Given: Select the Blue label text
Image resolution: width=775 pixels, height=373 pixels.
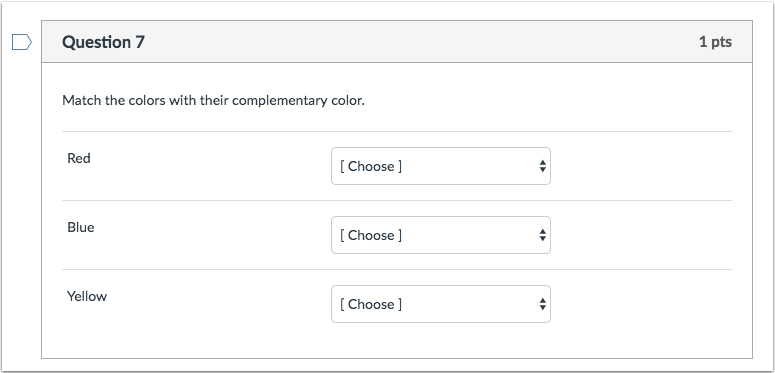Looking at the screenshot, I should (x=81, y=227).
